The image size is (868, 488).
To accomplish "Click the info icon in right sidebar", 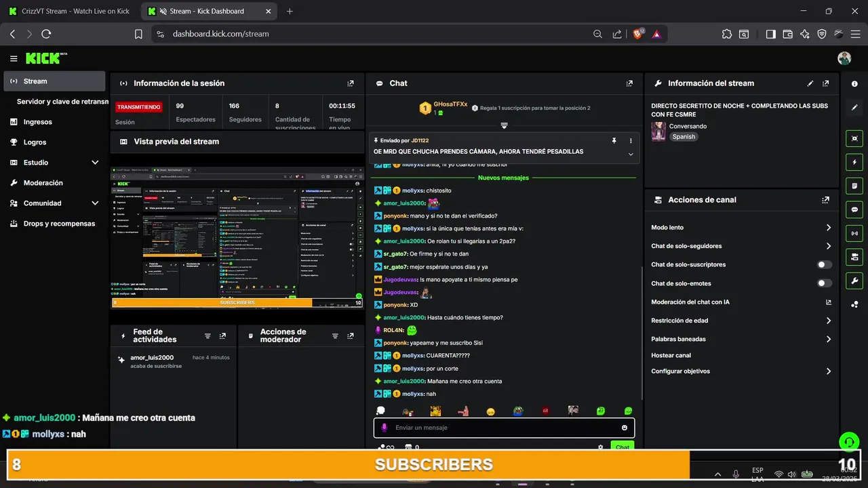I will pyautogui.click(x=854, y=83).
